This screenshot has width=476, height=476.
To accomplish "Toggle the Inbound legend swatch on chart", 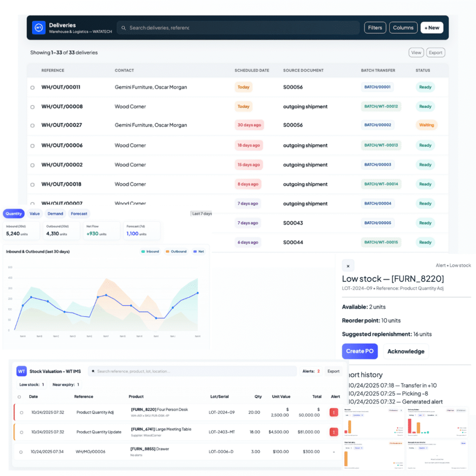I will [143, 251].
